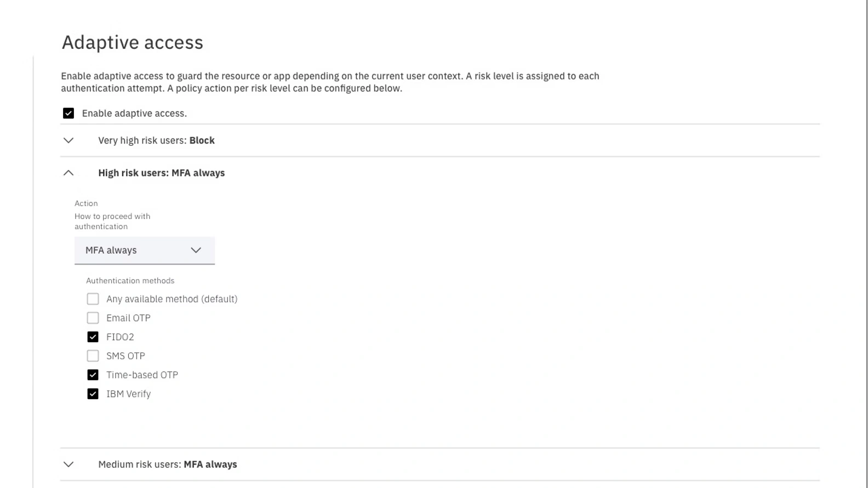Click the downward chevron beside Very high risk users
Viewport: 868px width, 488px height.
(x=68, y=140)
